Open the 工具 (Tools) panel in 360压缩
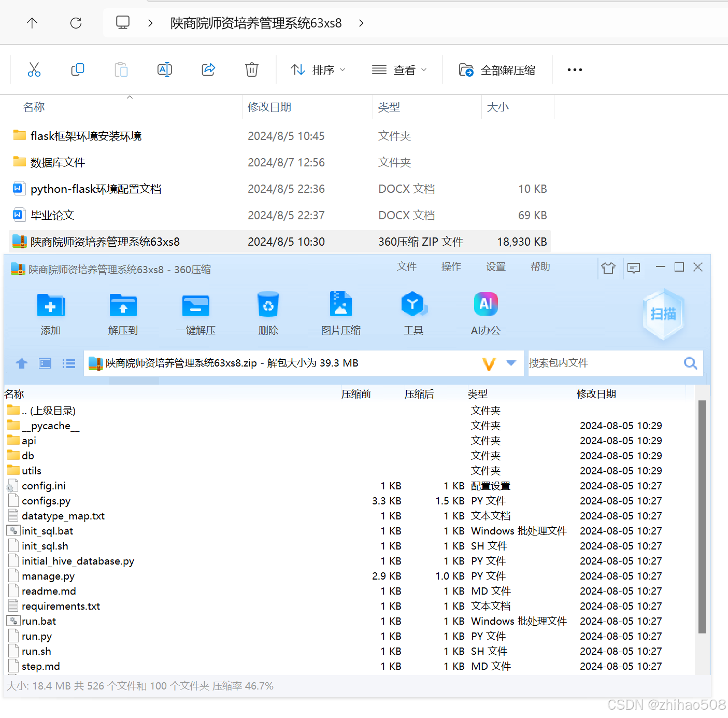Viewport: 728px width, 718px height. 413,311
